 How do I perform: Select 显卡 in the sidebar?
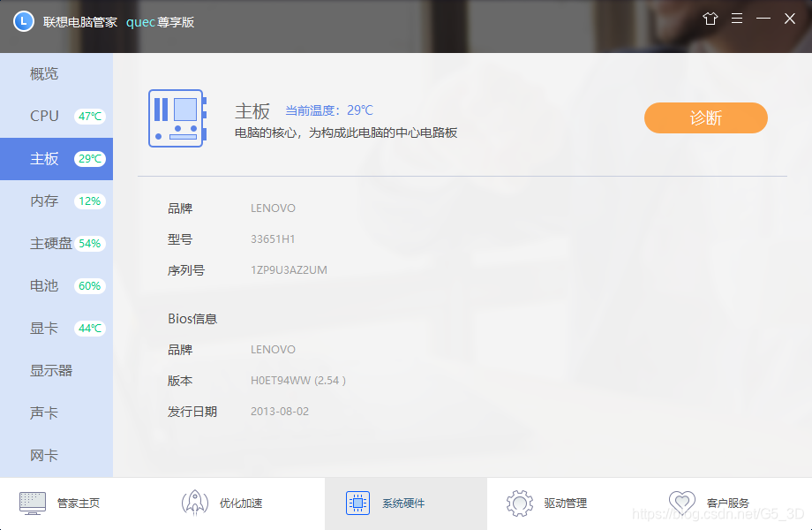click(x=56, y=329)
